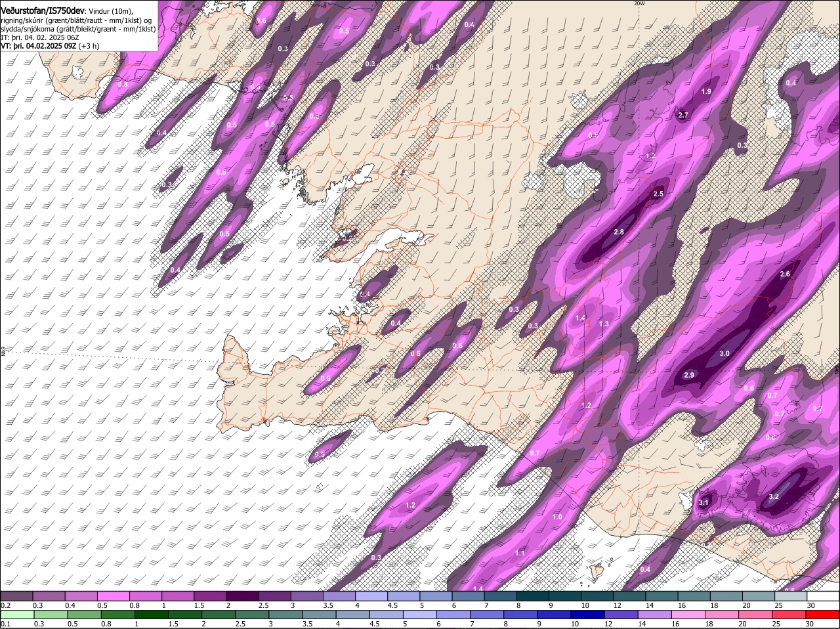The image size is (840, 629).
Task: Click the 2.6 precipitation value on map
Action: click(785, 274)
